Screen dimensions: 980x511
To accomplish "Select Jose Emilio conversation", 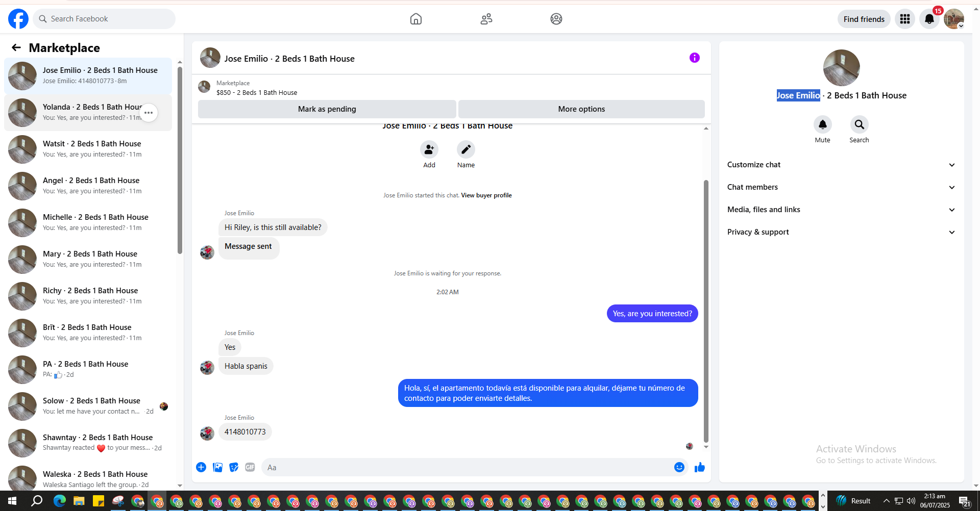I will pos(88,75).
